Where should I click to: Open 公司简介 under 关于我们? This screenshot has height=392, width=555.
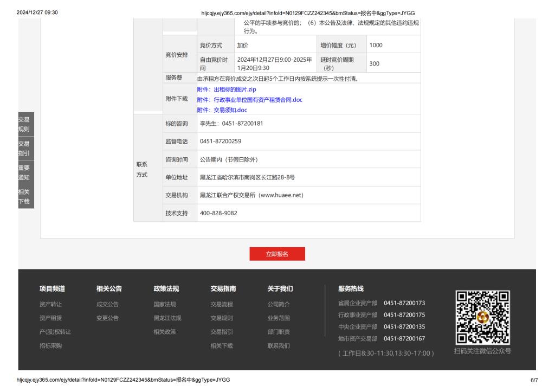click(279, 304)
